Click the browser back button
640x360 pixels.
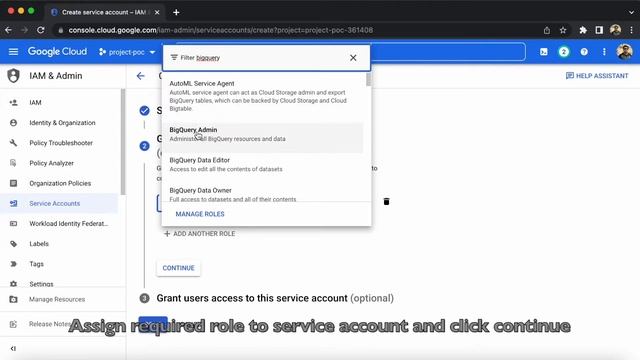point(9,30)
